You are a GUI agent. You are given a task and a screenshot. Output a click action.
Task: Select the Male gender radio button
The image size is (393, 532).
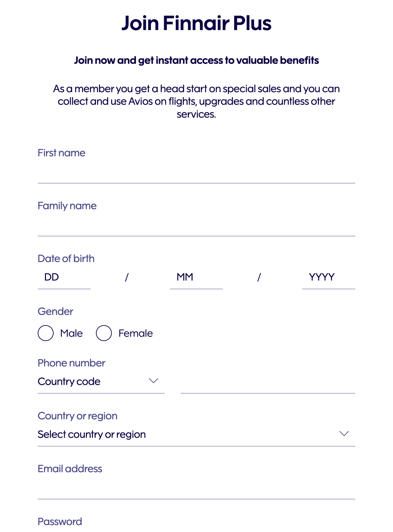coord(45,333)
